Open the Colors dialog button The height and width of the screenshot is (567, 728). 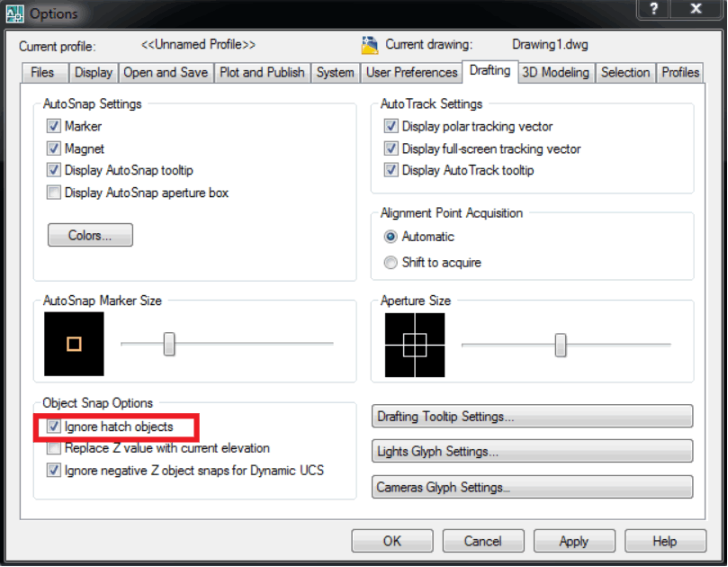pos(90,236)
